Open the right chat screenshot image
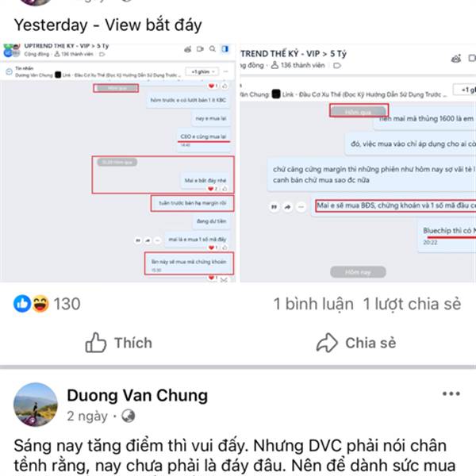This screenshot has width=476, height=476. pyautogui.click(x=358, y=163)
